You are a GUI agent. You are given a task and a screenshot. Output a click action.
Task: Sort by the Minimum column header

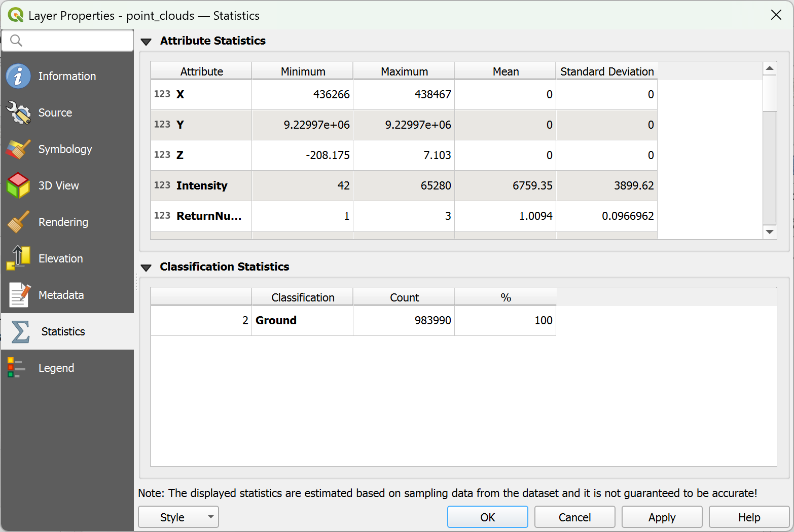(303, 71)
